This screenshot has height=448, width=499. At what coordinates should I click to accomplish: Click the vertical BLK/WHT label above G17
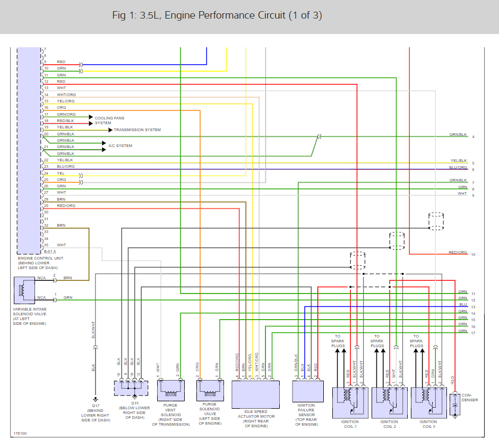(93, 330)
